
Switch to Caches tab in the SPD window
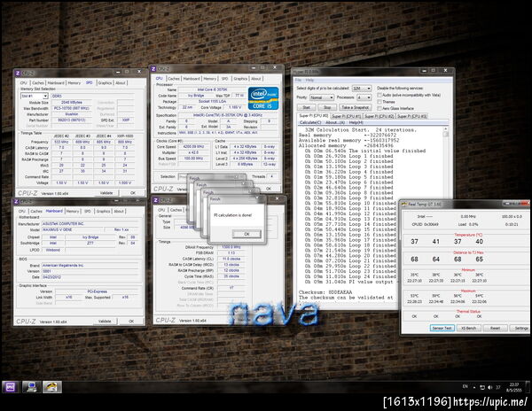[38, 82]
